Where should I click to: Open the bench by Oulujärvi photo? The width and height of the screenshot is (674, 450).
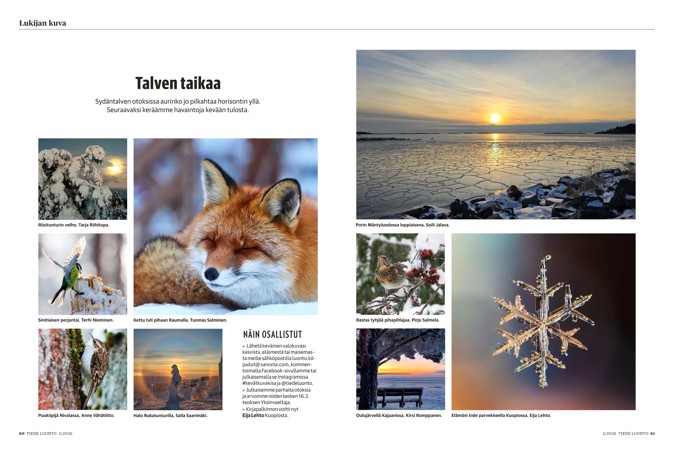point(401,369)
